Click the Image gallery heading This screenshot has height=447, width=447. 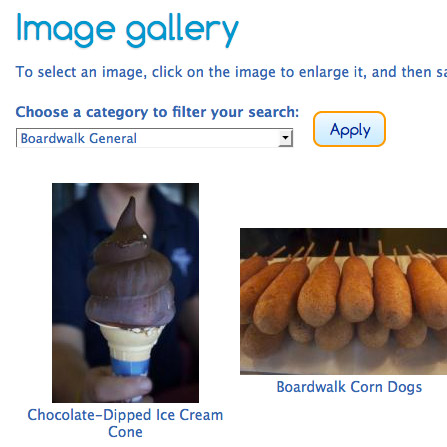127,30
